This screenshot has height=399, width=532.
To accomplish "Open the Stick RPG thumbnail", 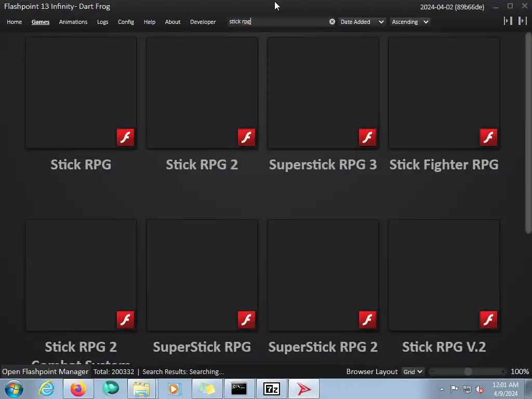I will pos(81,92).
